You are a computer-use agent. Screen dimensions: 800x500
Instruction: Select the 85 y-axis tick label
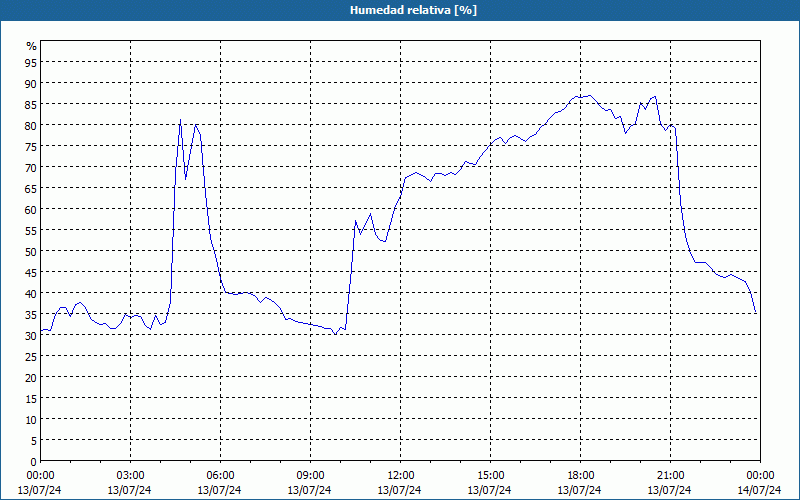[31, 104]
